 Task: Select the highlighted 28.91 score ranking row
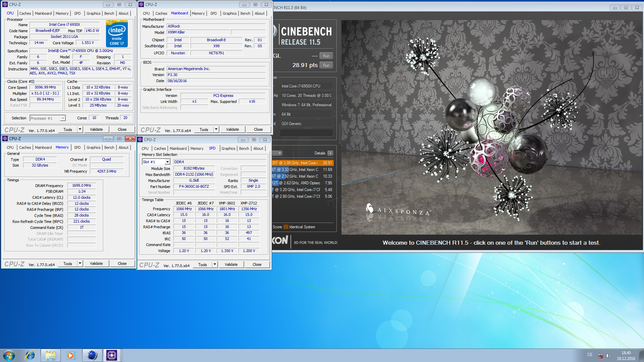point(303,163)
